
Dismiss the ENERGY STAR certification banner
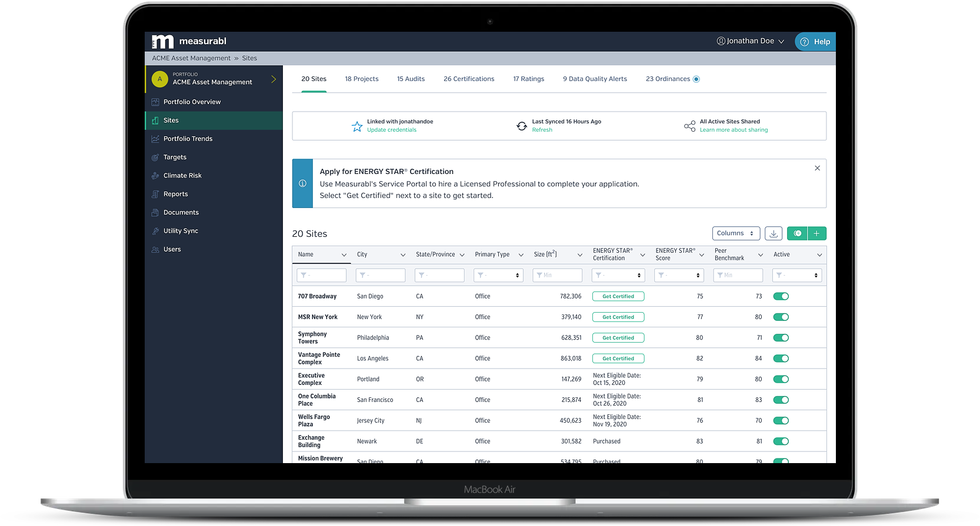[x=817, y=168]
